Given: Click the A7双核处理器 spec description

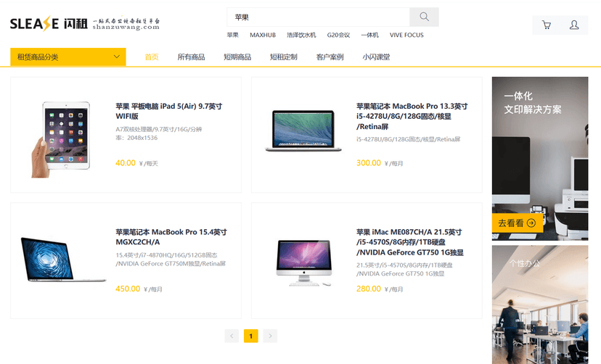Looking at the screenshot, I should 159,133.
